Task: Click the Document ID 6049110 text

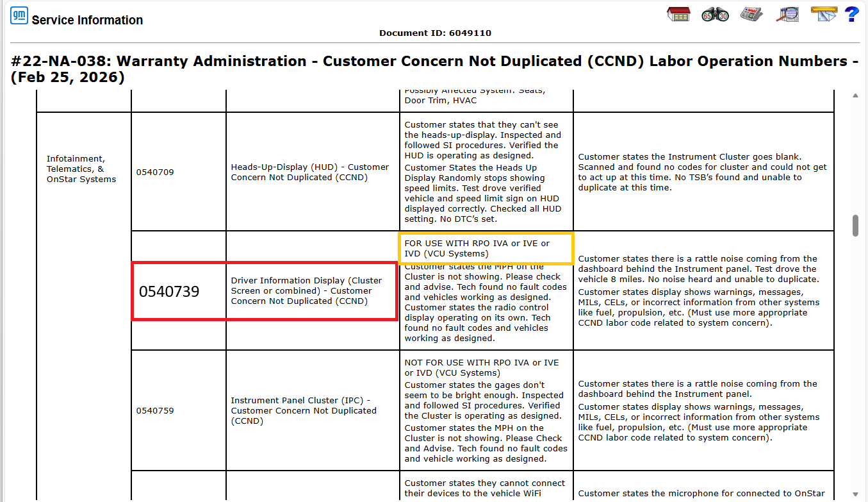Action: click(x=435, y=33)
